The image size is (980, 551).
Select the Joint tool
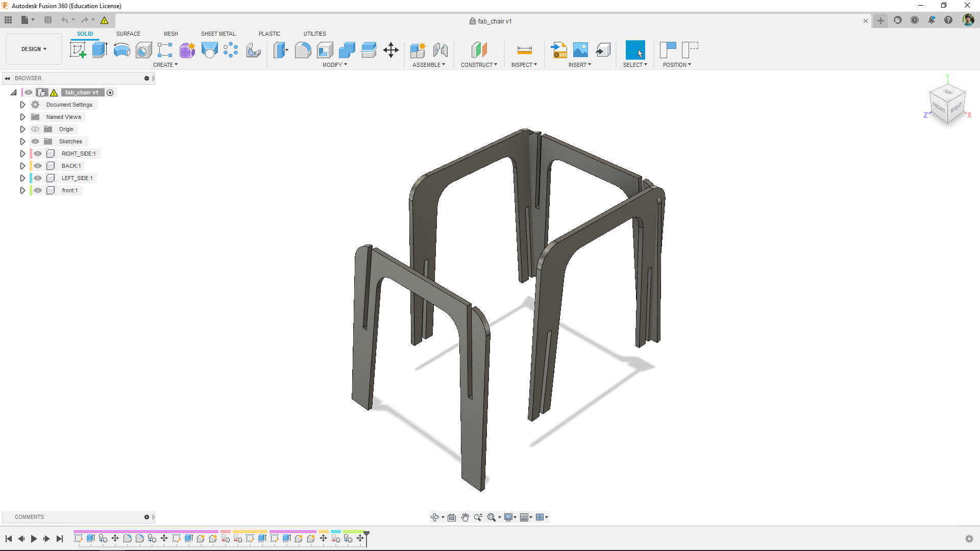click(440, 50)
